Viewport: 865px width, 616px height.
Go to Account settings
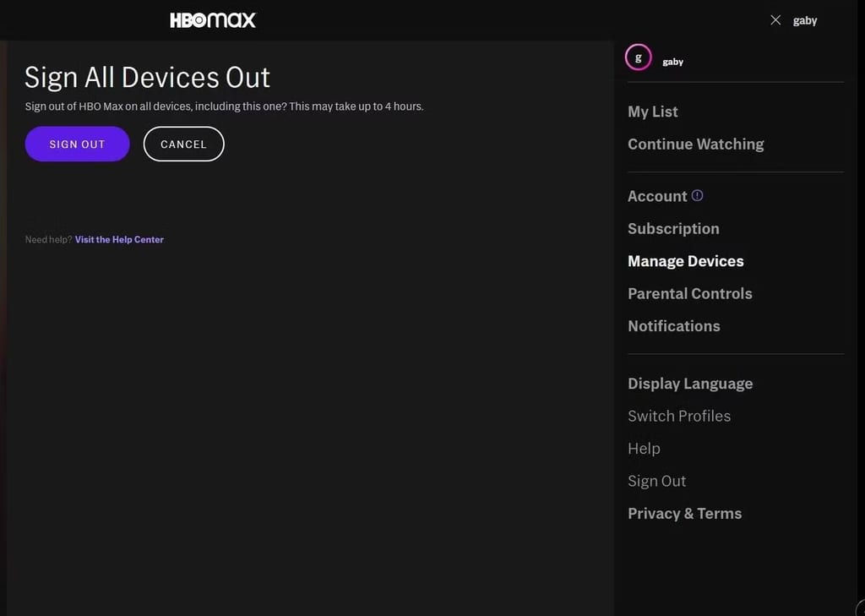[657, 196]
